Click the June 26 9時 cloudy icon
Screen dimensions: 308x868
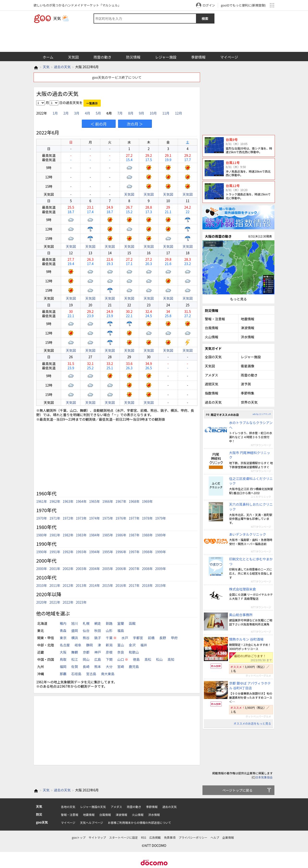pos(71,376)
